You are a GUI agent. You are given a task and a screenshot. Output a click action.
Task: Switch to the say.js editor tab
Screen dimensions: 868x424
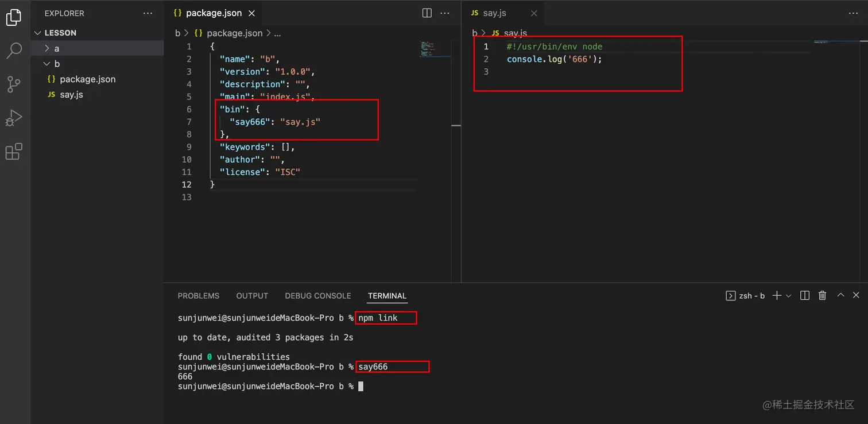[x=494, y=13]
